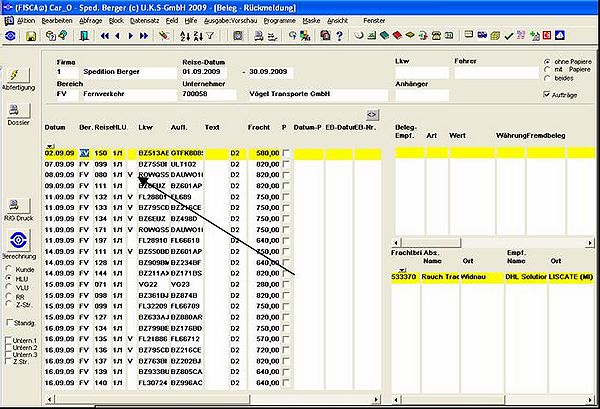Click the Abfertigung lightning icon button
This screenshot has width=600, height=409.
tap(16, 75)
